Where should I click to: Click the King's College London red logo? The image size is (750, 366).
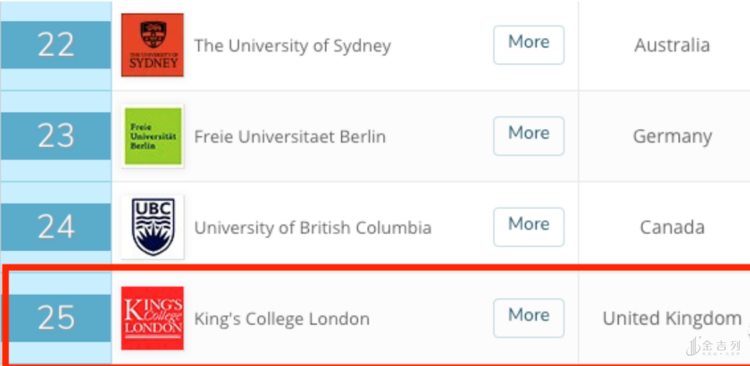click(152, 318)
